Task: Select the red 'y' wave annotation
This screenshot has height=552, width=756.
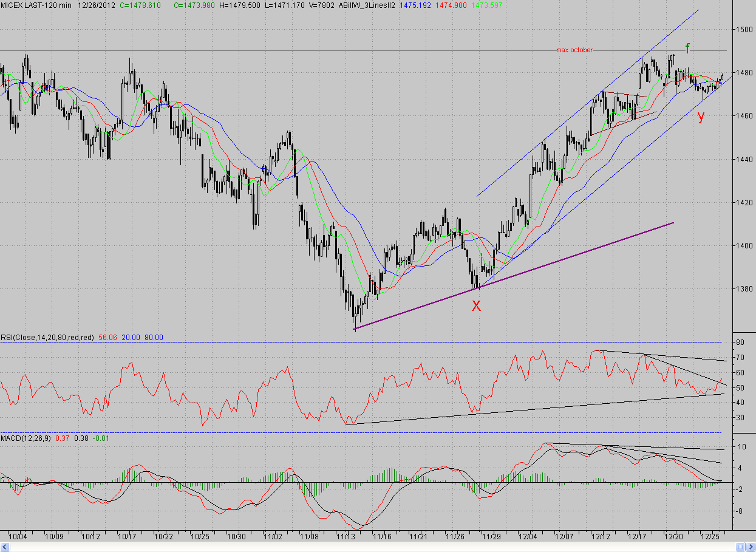Action: pos(701,117)
